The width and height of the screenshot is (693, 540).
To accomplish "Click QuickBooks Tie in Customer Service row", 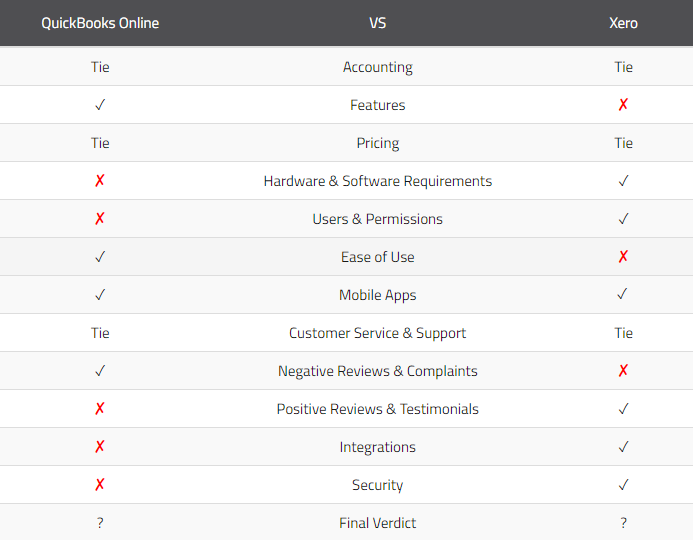I will [100, 333].
